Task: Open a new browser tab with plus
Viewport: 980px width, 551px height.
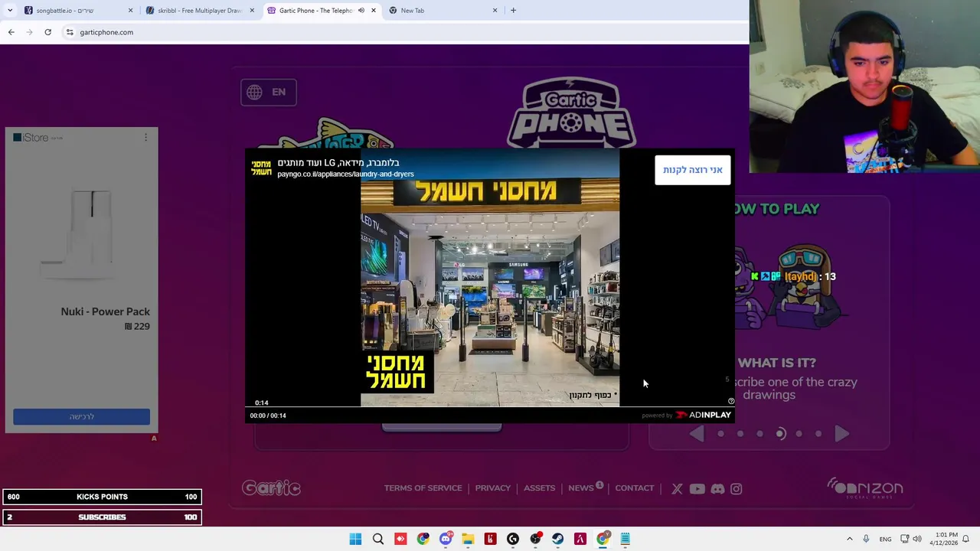Action: pos(513,11)
